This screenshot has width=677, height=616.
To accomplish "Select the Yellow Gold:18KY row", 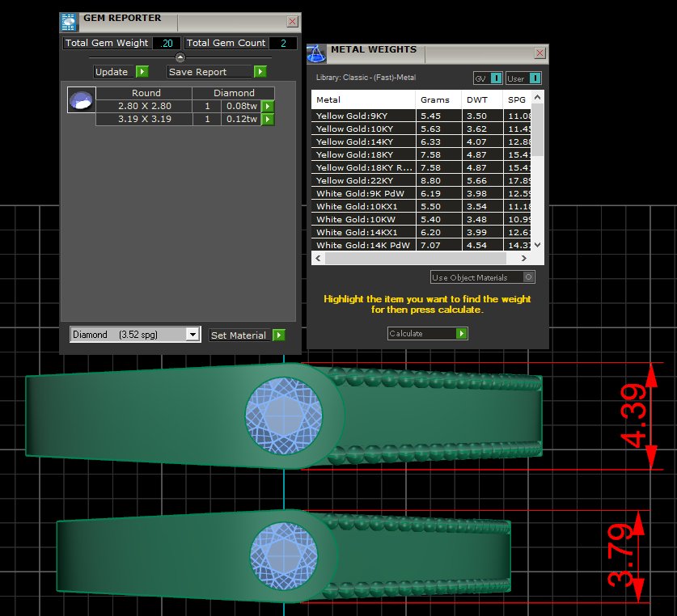I will pyautogui.click(x=421, y=154).
